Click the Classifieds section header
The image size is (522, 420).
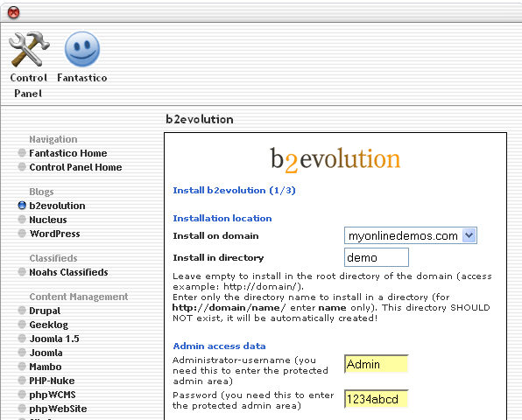tap(53, 258)
